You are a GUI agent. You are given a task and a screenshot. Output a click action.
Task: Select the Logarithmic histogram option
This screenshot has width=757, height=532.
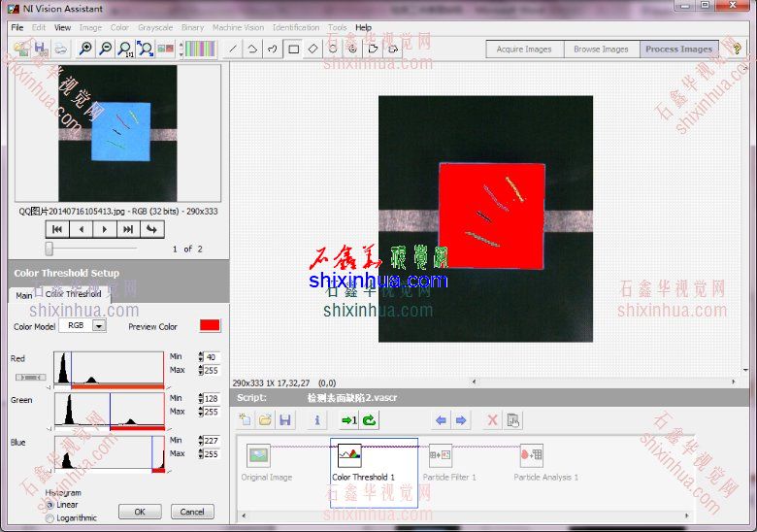(x=50, y=518)
